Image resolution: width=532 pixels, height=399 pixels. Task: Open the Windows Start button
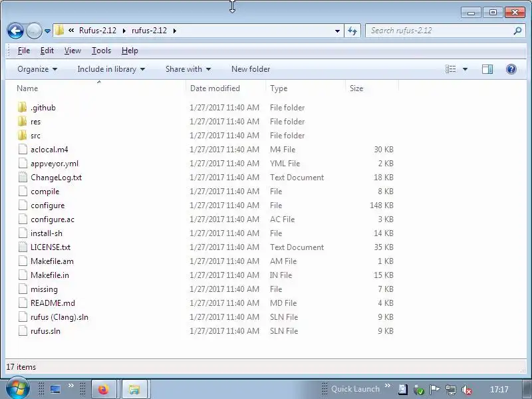[17, 388]
